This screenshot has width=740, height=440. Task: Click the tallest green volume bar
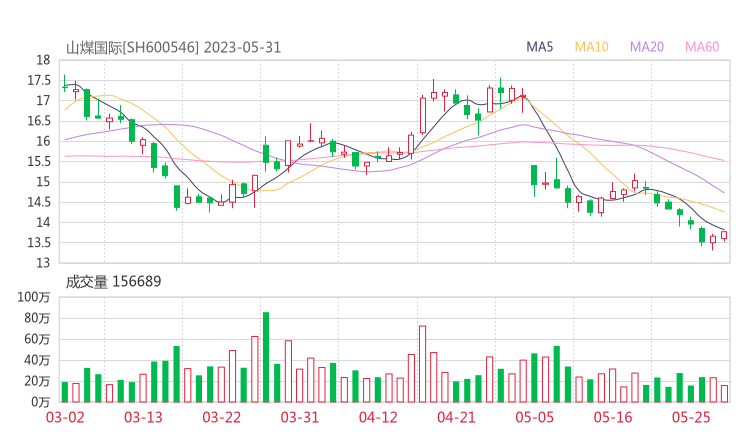[266, 357]
